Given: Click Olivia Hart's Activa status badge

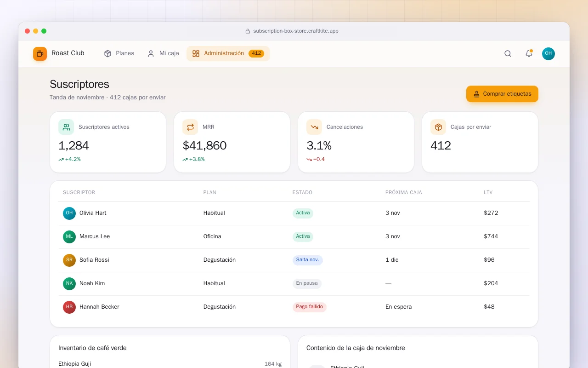Looking at the screenshot, I should (x=303, y=213).
